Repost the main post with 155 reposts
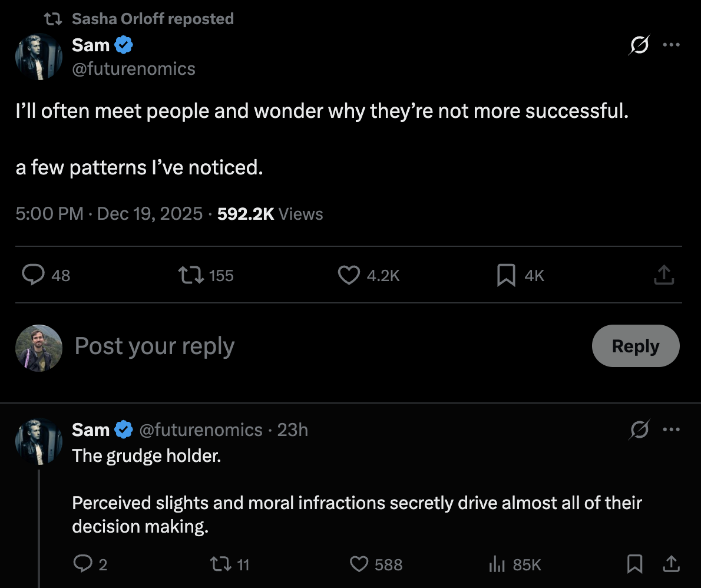The height and width of the screenshot is (588, 701). 191,275
